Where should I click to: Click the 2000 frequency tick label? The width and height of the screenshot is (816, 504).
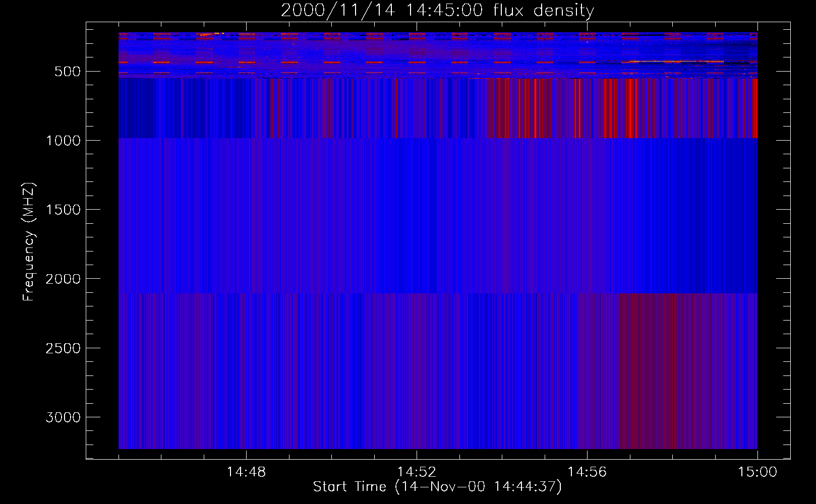(x=63, y=279)
